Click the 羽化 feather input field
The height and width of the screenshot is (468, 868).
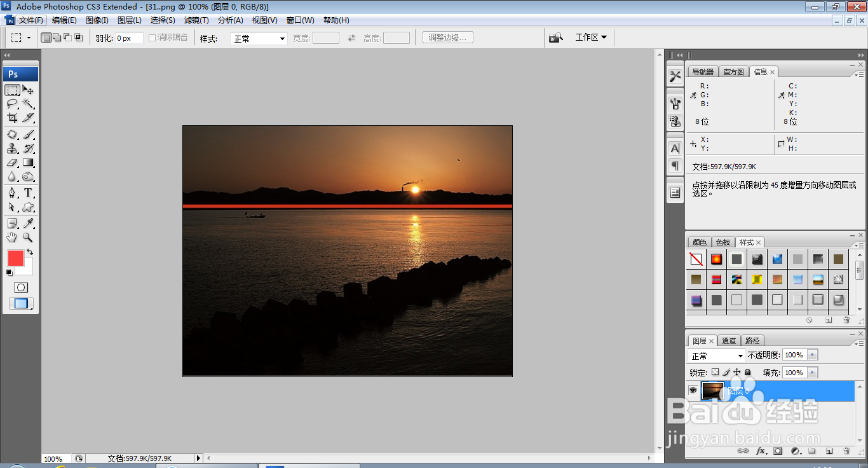[x=128, y=38]
